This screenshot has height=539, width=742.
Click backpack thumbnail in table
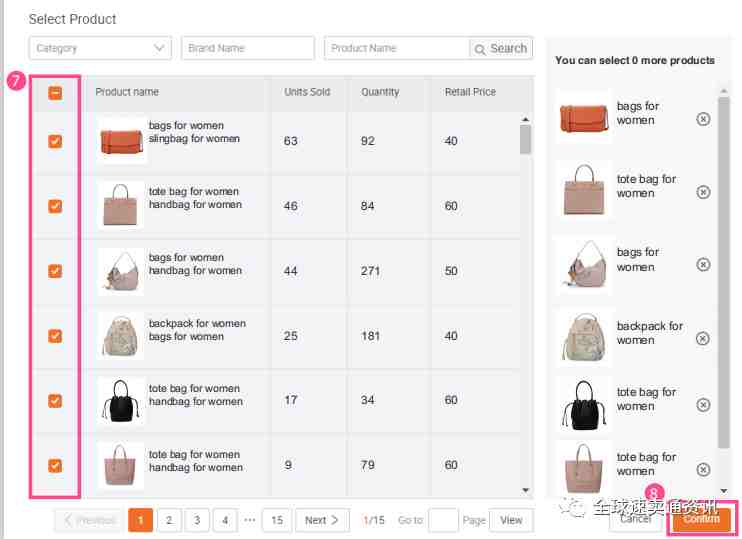click(121, 336)
